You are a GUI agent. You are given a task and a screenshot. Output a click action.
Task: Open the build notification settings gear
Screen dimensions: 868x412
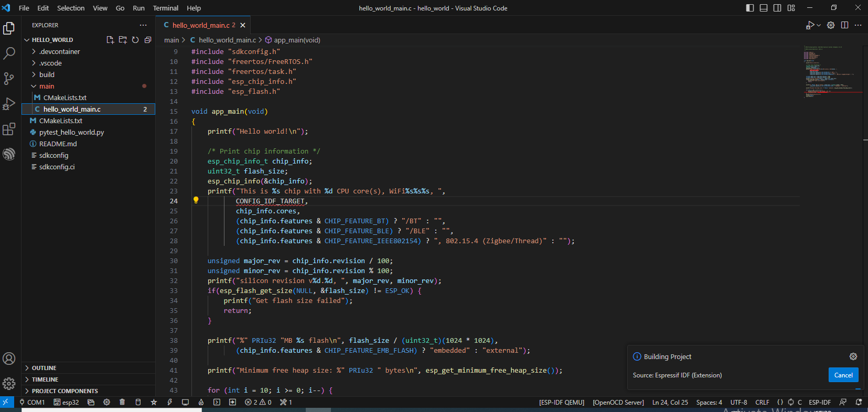[853, 356]
